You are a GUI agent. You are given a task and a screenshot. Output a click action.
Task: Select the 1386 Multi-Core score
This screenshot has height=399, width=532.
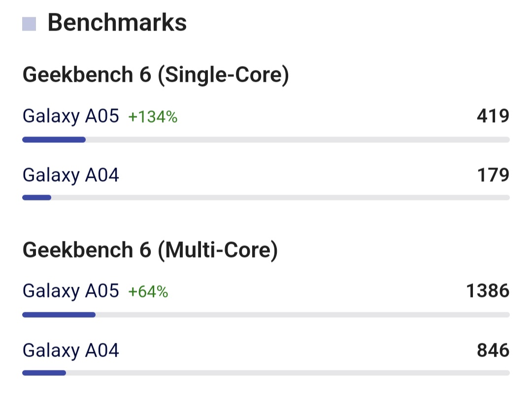pos(488,291)
